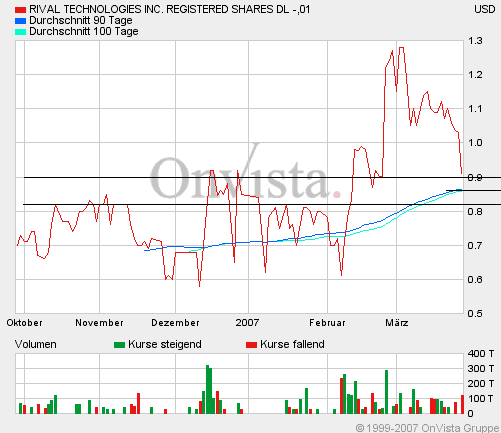Click the 'Kurse steigend' legend text
Screen dimensions: 501x433
coord(165,344)
